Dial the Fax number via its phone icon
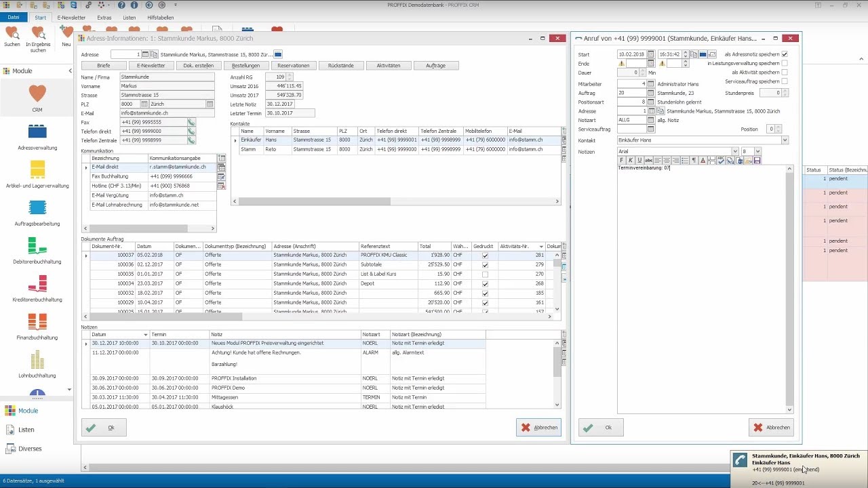The height and width of the screenshot is (488, 868). [191, 122]
